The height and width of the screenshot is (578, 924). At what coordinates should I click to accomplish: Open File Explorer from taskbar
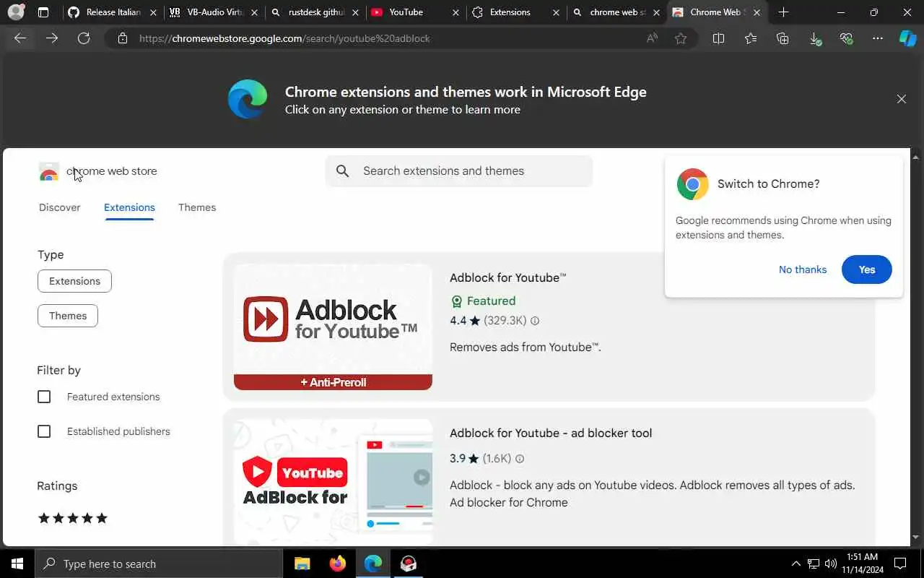[302, 564]
